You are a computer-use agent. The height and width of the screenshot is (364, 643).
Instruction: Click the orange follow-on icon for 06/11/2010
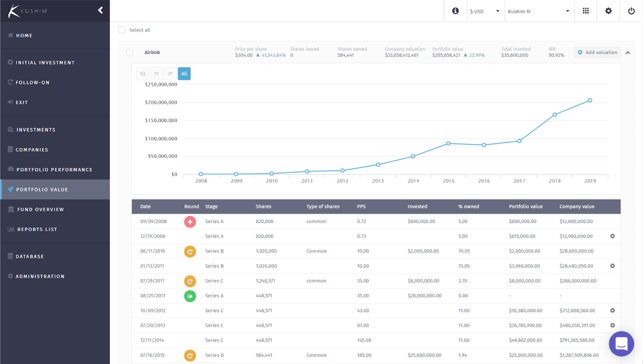(190, 251)
